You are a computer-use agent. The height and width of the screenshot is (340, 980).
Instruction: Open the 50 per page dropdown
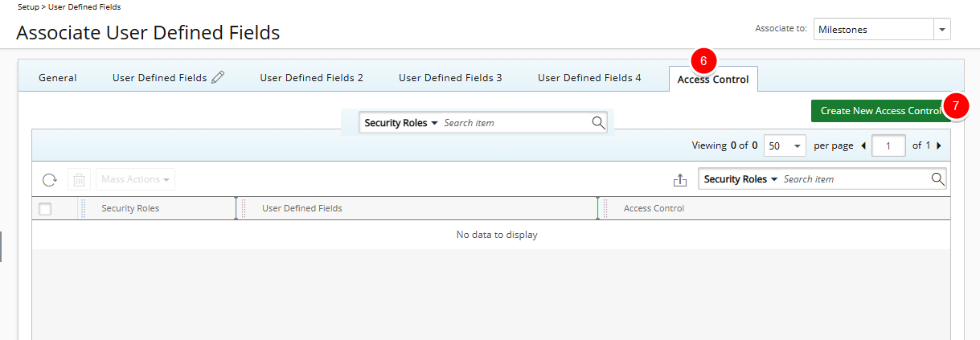pyautogui.click(x=785, y=146)
